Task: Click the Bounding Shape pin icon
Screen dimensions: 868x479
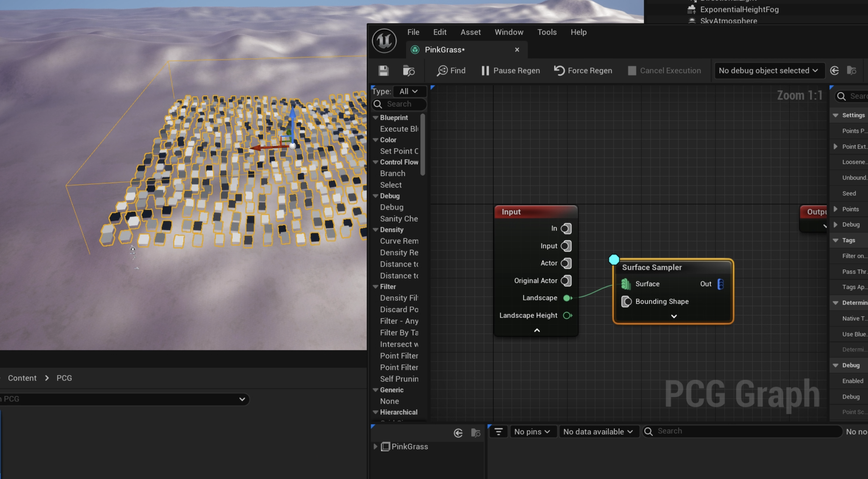Action: point(626,301)
